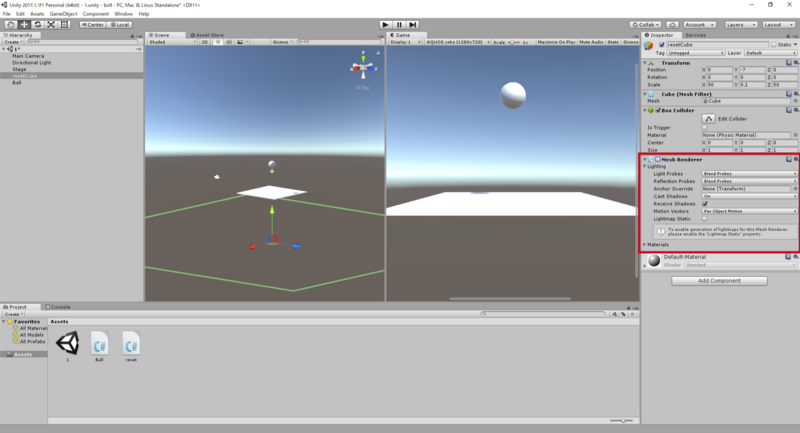Expand the Materials section

point(645,244)
